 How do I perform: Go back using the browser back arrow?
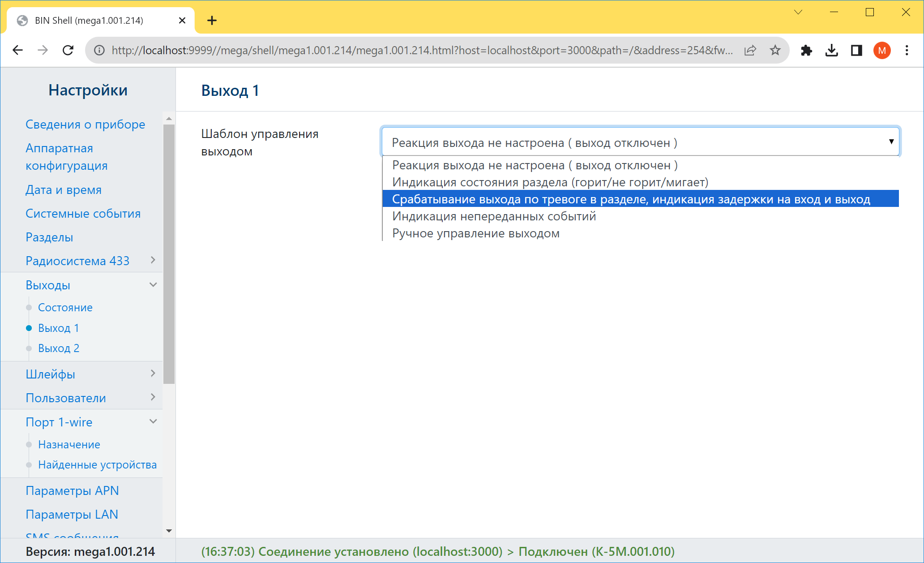(x=18, y=50)
